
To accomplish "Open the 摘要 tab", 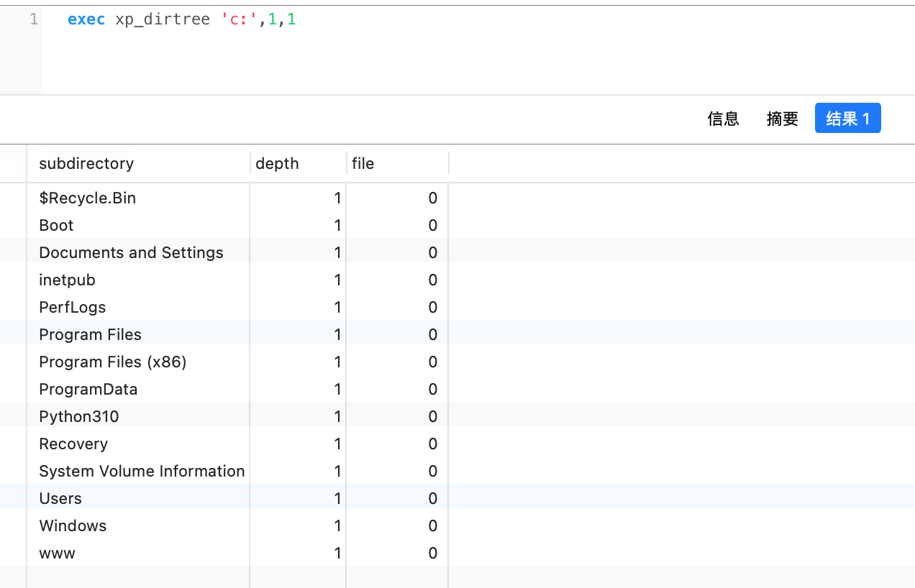I will point(782,119).
